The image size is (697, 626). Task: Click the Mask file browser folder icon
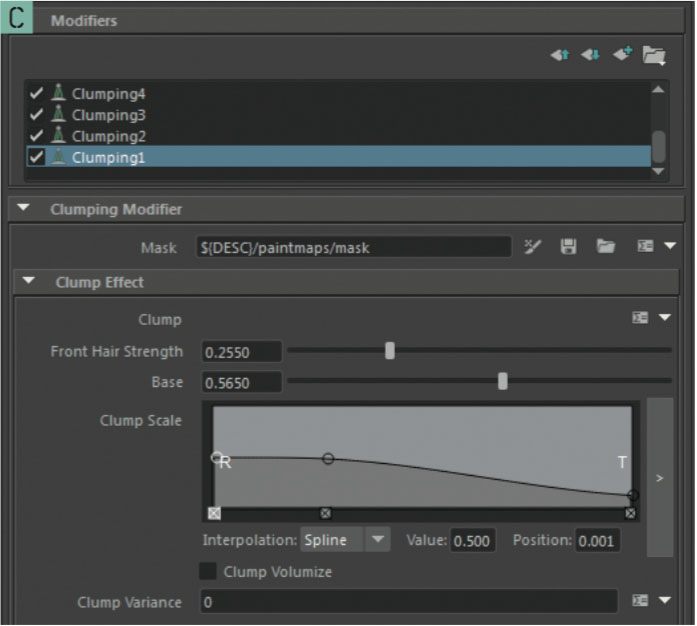coord(605,246)
